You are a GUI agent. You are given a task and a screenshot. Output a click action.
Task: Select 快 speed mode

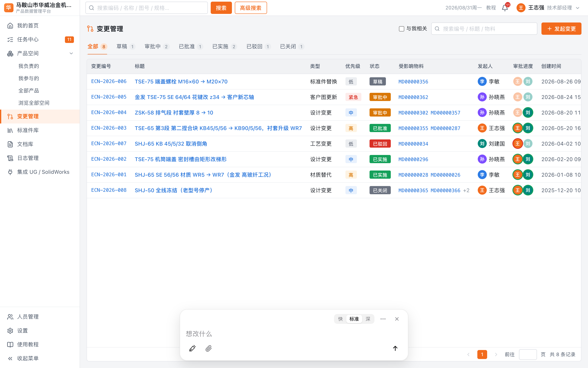340,319
